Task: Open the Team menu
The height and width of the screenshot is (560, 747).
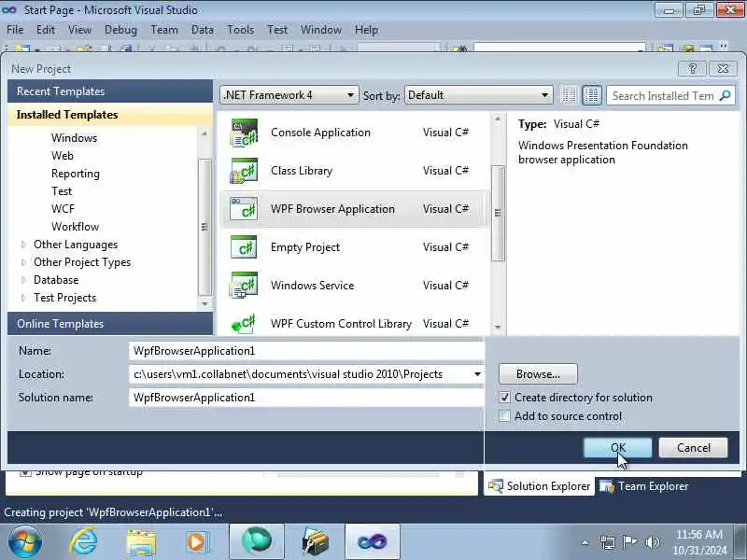Action: click(x=164, y=30)
